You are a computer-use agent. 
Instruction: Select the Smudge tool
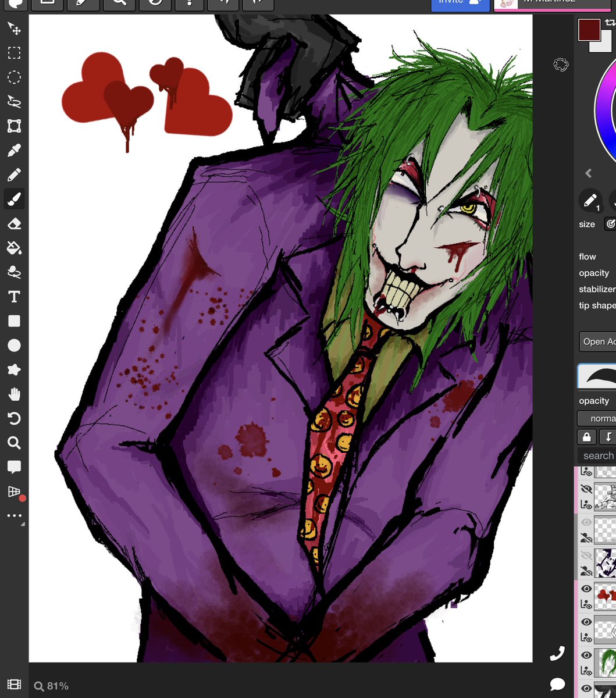(x=14, y=272)
